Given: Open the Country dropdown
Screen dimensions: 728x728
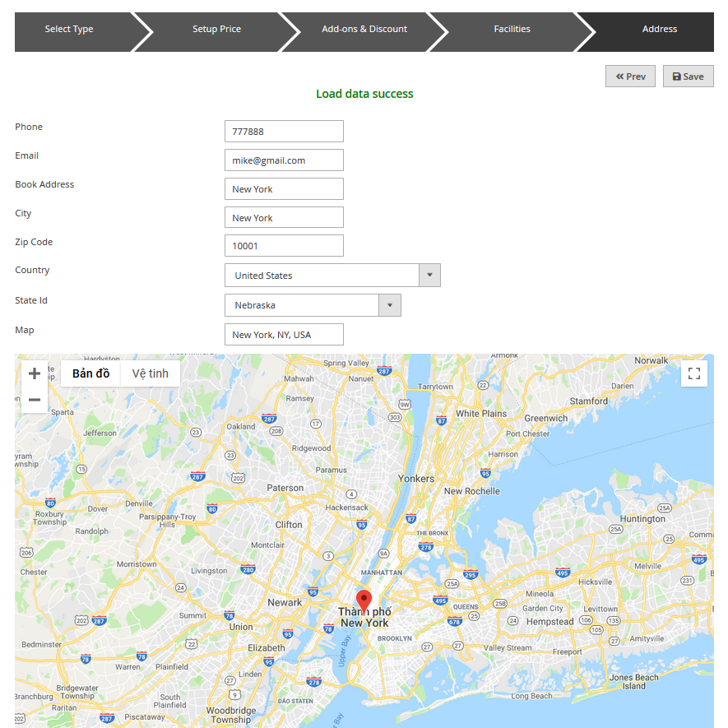Looking at the screenshot, I should coord(332,276).
